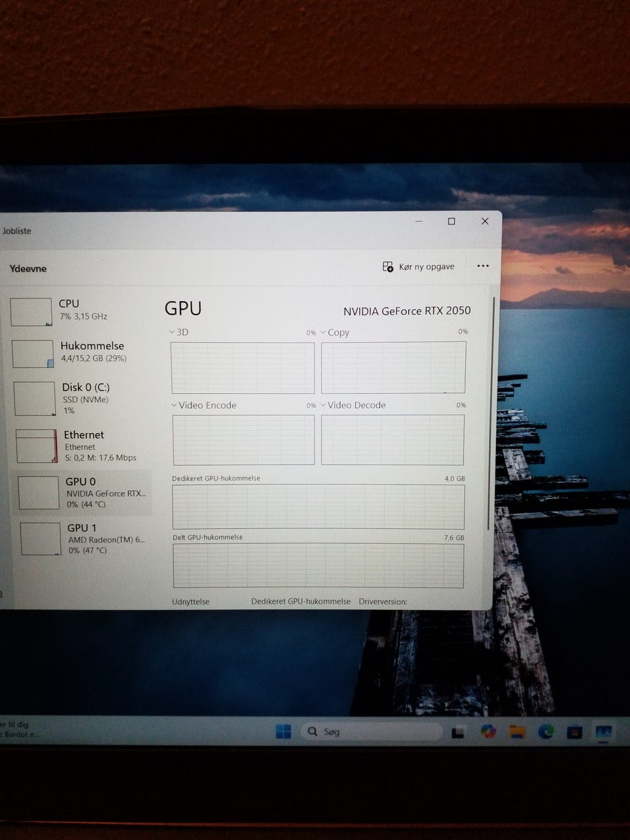Select the CPU performance item
The width and height of the screenshot is (630, 840).
[69, 310]
